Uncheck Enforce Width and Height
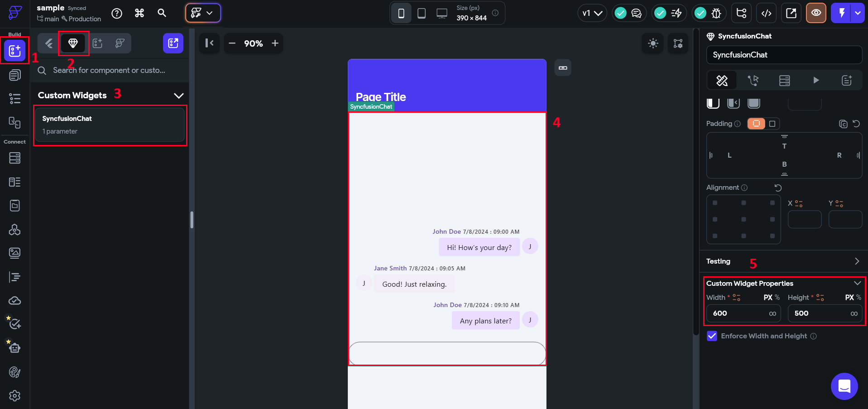Viewport: 868px width, 409px height. click(x=712, y=336)
